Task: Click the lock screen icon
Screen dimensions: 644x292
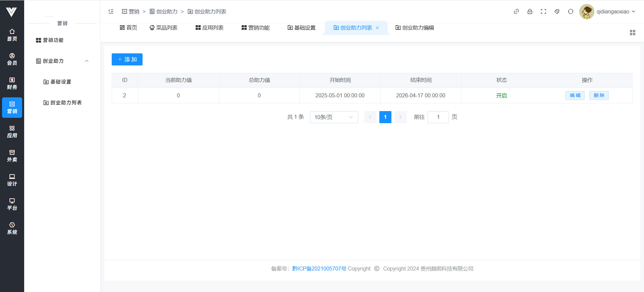Action: point(530,11)
